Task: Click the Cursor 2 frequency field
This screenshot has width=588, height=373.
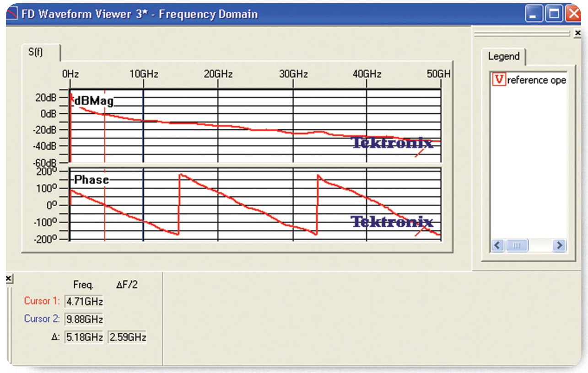Action: [x=84, y=319]
